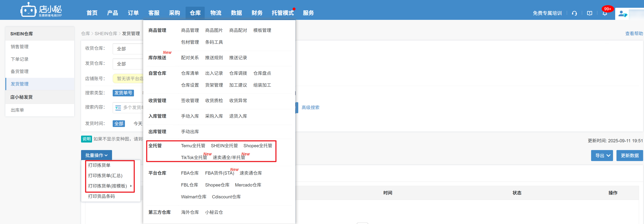Viewport: 644px width, 224px height.
Task: Click the list icon in search content field
Action: coord(118,108)
